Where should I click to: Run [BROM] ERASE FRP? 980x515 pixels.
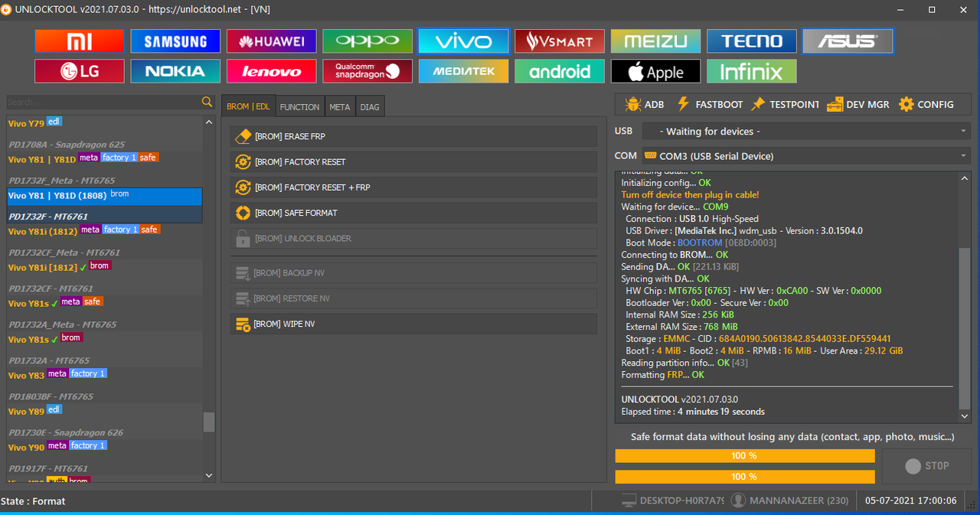(413, 136)
